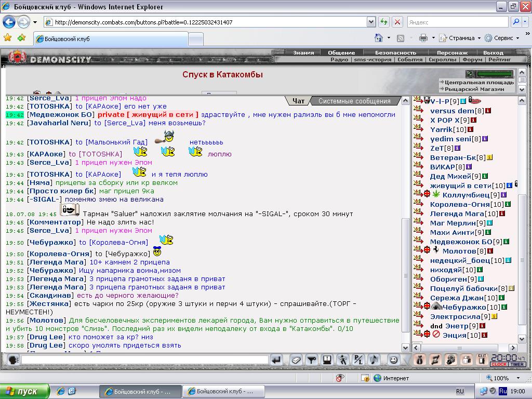Click the speaking head icon left of input
This screenshot has width=532, height=399.
[13, 360]
